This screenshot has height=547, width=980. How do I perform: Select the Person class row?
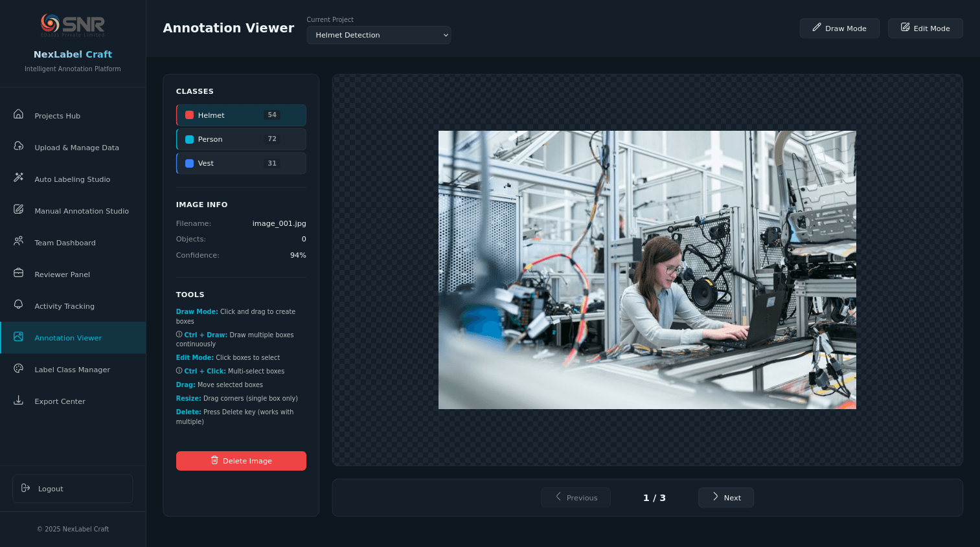pyautogui.click(x=241, y=139)
